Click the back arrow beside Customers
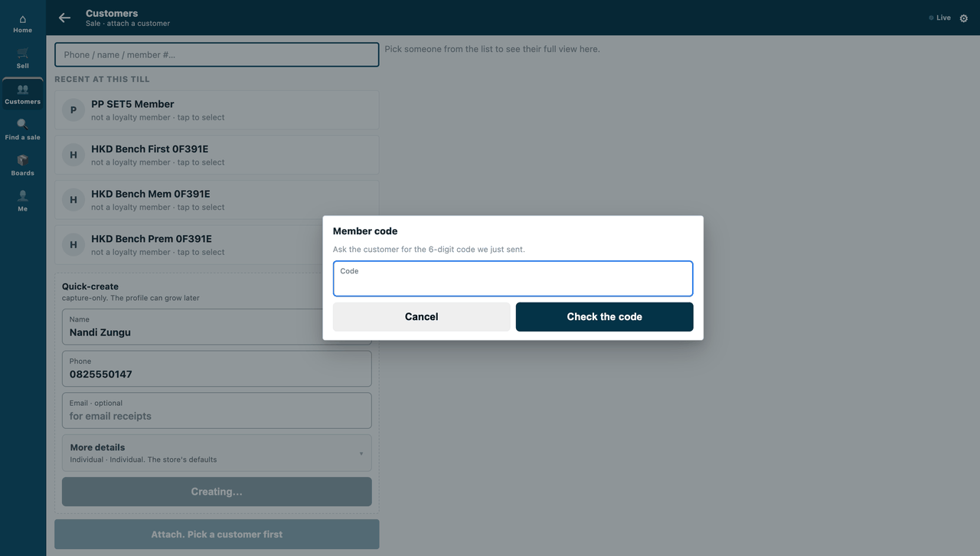The height and width of the screenshot is (556, 980). pyautogui.click(x=64, y=18)
